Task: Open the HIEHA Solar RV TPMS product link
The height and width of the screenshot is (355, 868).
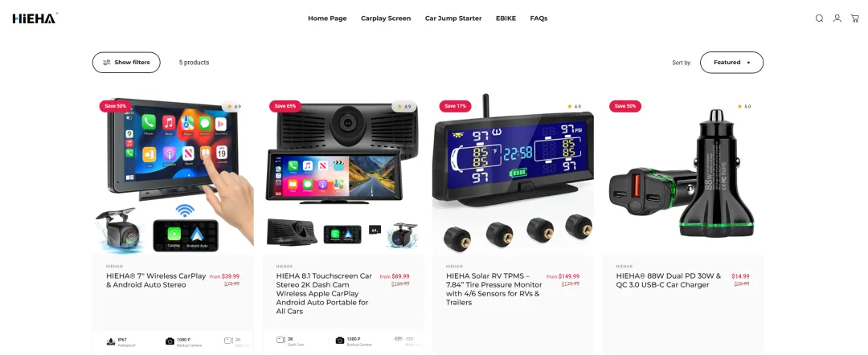Action: point(494,289)
